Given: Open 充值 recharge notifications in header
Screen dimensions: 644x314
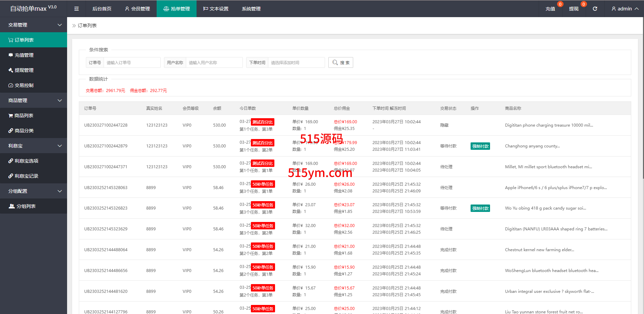Looking at the screenshot, I should click(x=550, y=9).
